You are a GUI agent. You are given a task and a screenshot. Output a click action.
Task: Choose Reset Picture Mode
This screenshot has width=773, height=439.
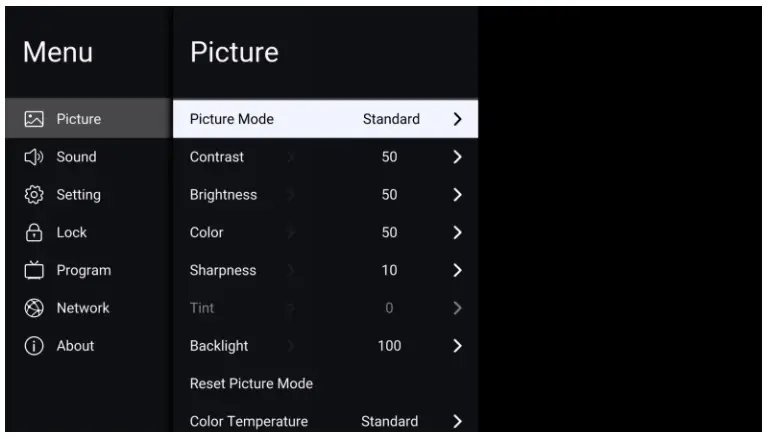[x=251, y=383]
